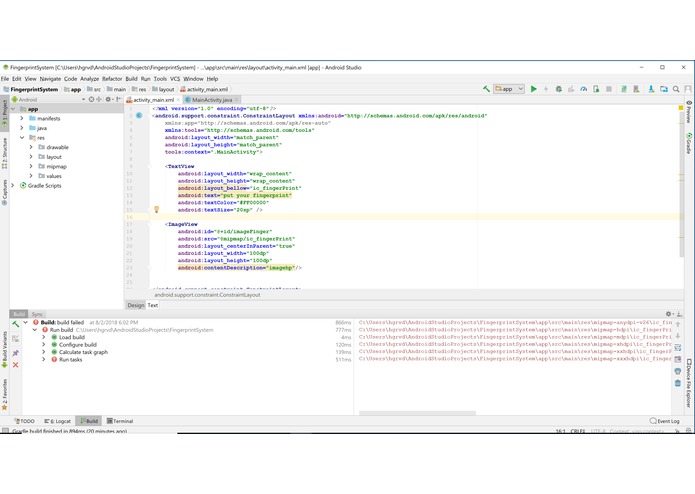The width and height of the screenshot is (695, 494).
Task: Open the Project Structure icon
Action: tap(664, 89)
